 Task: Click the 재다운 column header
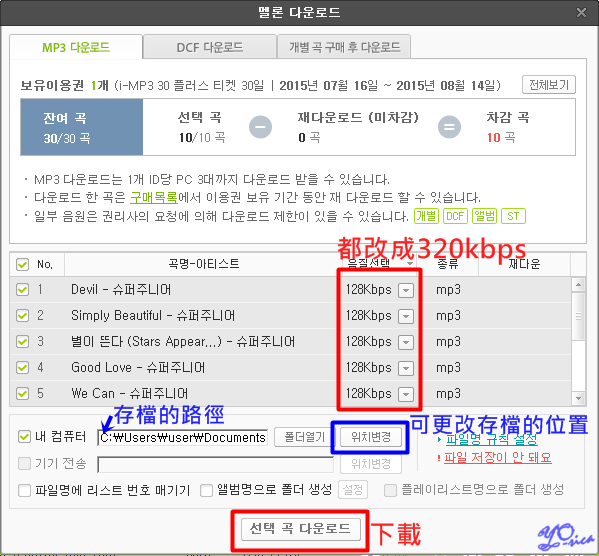[x=524, y=264]
